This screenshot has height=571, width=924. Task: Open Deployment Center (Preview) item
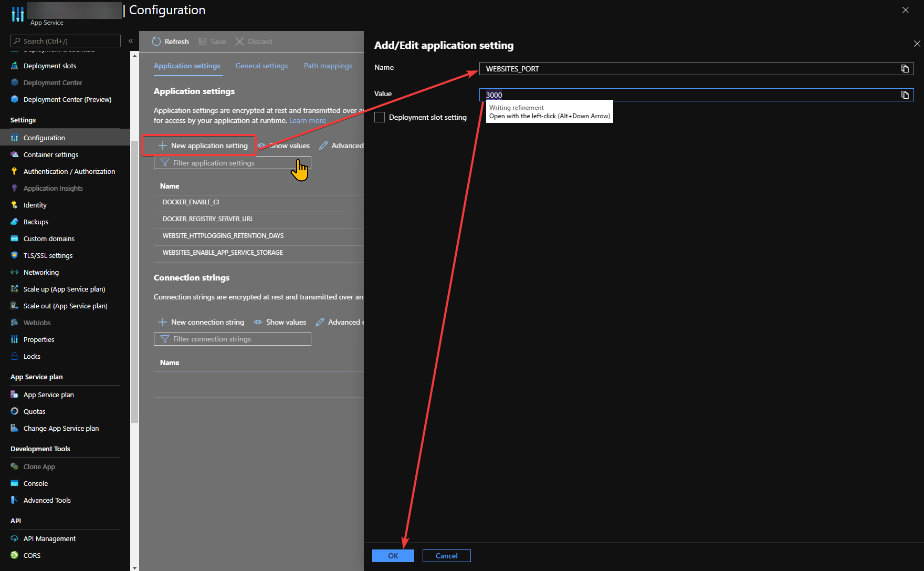coord(67,99)
